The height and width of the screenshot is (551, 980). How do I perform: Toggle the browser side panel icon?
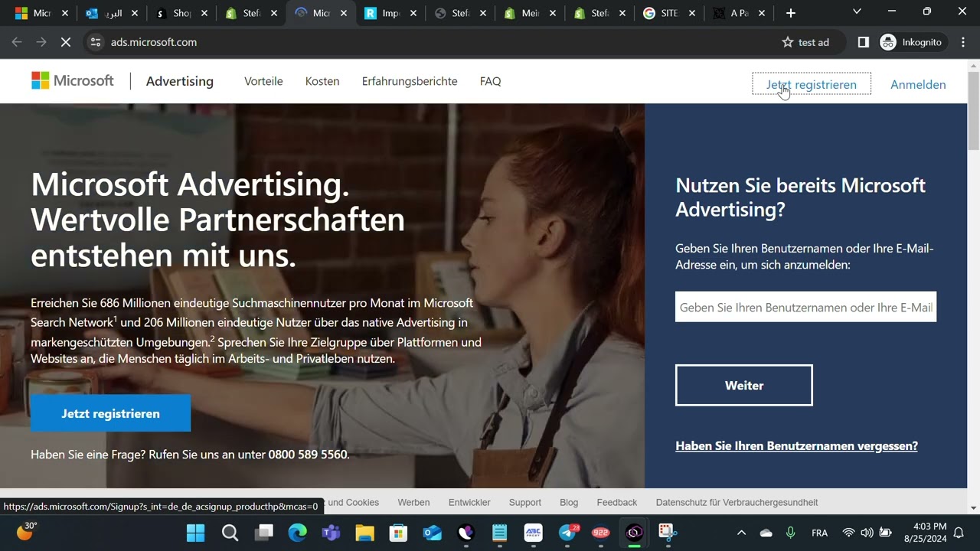tap(864, 42)
